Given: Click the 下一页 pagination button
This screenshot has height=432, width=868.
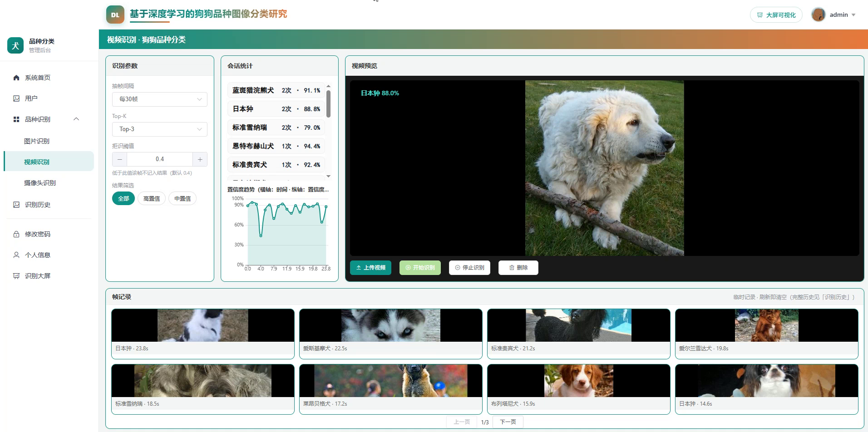Looking at the screenshot, I should click(508, 422).
